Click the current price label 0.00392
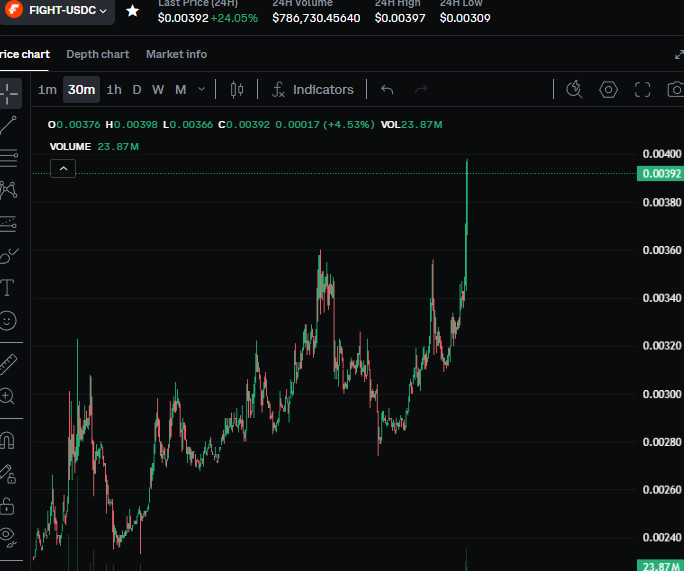Viewport: 684px width, 571px height. click(661, 174)
